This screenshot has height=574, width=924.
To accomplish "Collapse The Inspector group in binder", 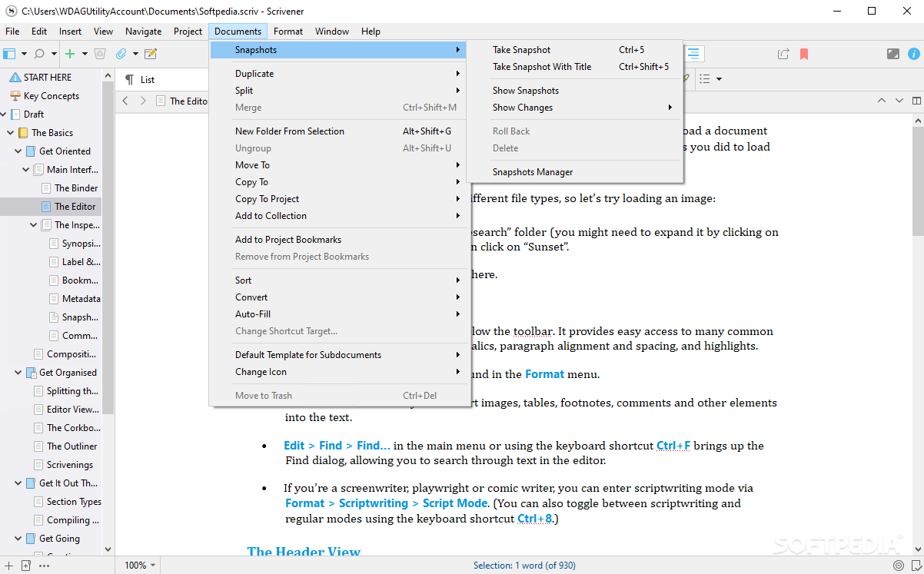I will (x=34, y=225).
